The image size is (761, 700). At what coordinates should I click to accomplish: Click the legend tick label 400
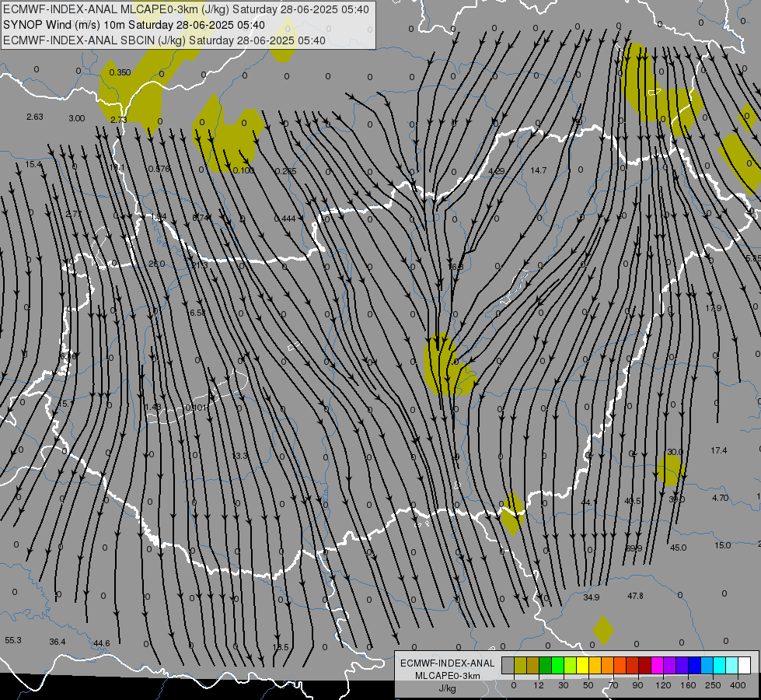pos(738,685)
